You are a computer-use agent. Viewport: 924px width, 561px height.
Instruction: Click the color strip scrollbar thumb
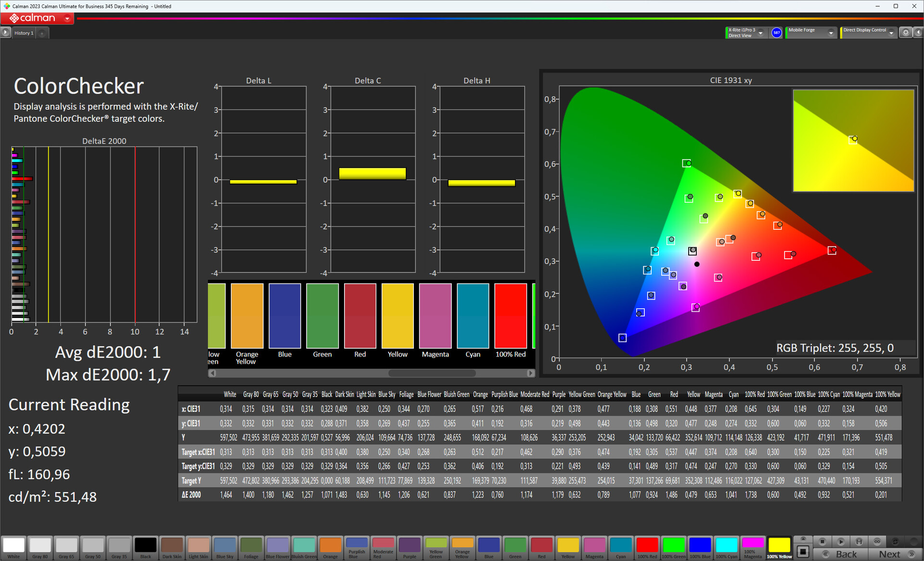[x=432, y=373]
